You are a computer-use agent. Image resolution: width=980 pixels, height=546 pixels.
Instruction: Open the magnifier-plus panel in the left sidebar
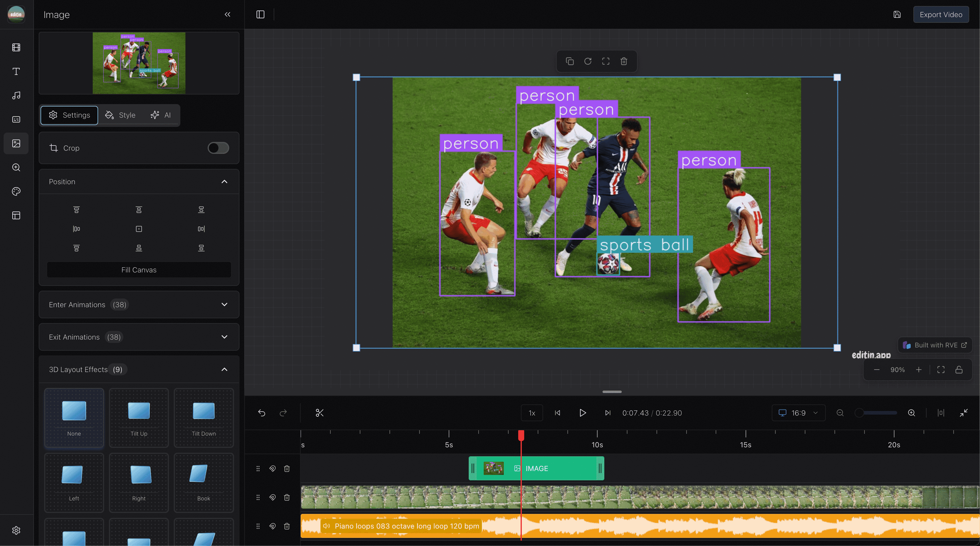(x=16, y=167)
